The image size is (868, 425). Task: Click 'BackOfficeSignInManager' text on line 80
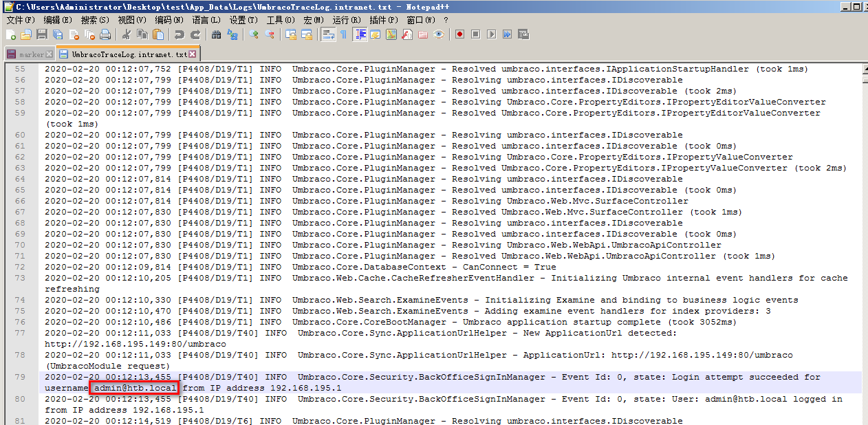(x=481, y=399)
